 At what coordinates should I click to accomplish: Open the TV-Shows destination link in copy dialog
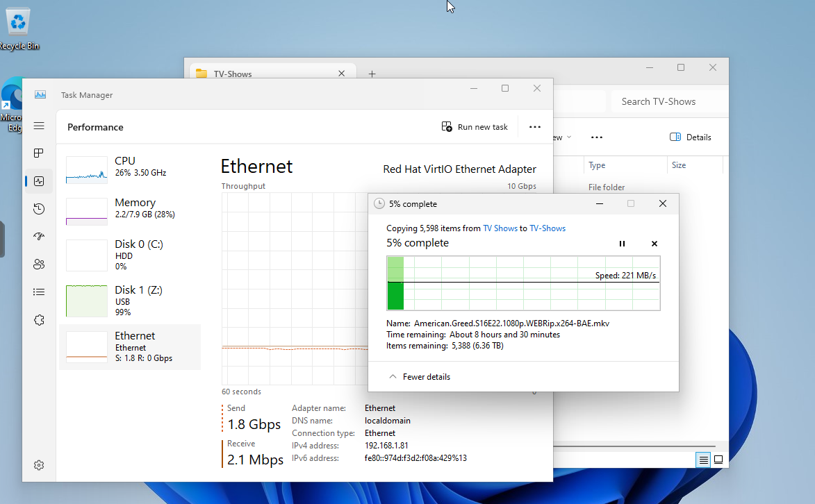coord(548,228)
